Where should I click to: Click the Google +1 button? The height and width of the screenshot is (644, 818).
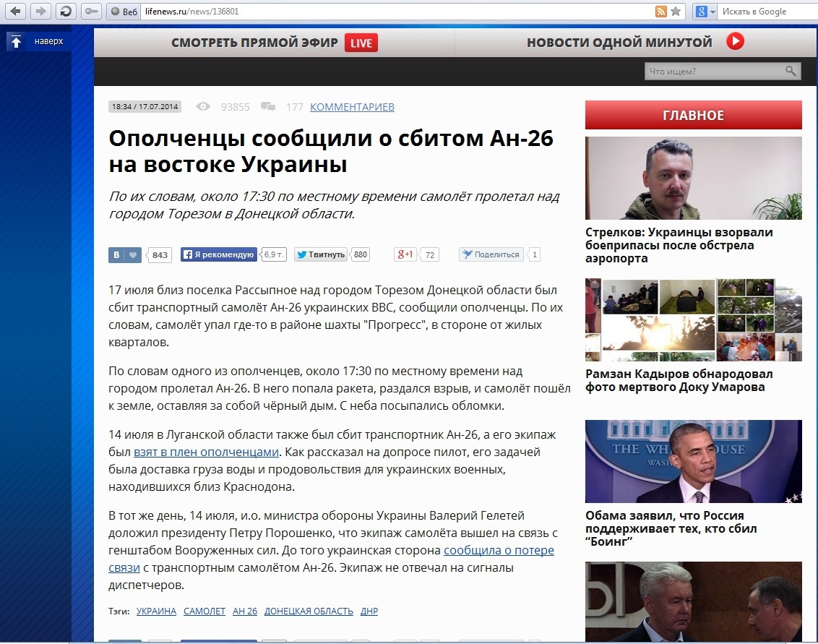pyautogui.click(x=405, y=254)
